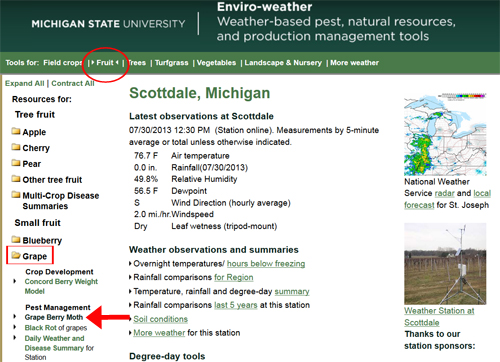The width and height of the screenshot is (500, 362).
Task: Expand the Cherry tree item label
Action: pyautogui.click(x=36, y=148)
